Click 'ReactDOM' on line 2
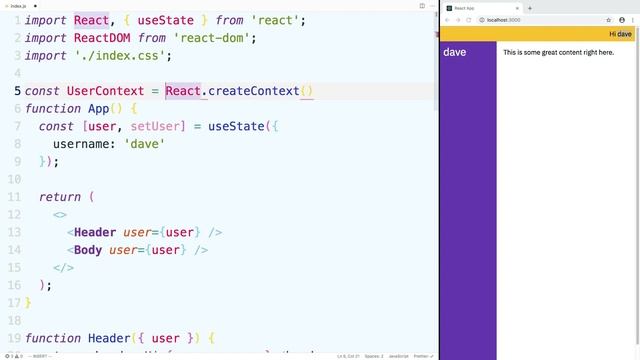Screen dimensions: 640x360 click(102, 38)
